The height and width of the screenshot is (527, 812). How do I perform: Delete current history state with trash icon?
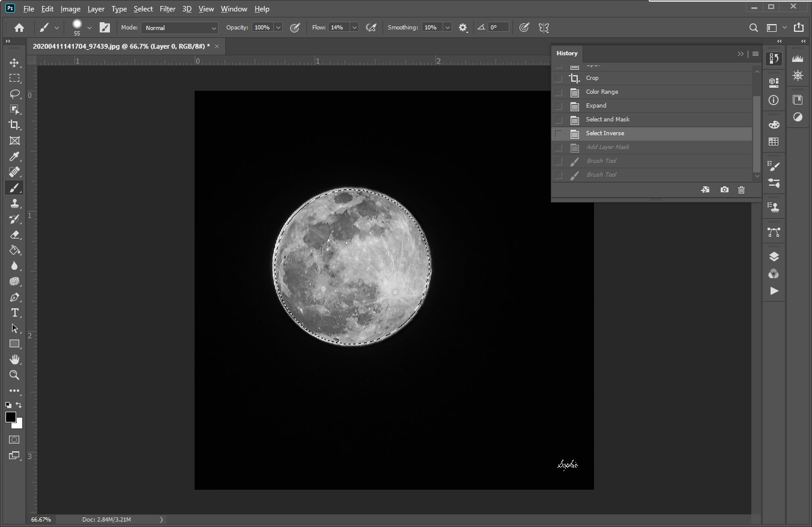click(741, 190)
